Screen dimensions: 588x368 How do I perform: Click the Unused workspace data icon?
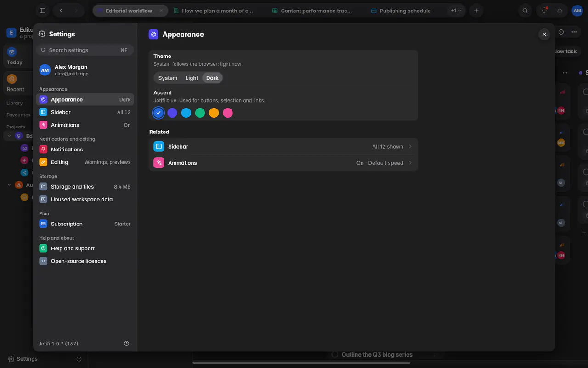tap(43, 199)
